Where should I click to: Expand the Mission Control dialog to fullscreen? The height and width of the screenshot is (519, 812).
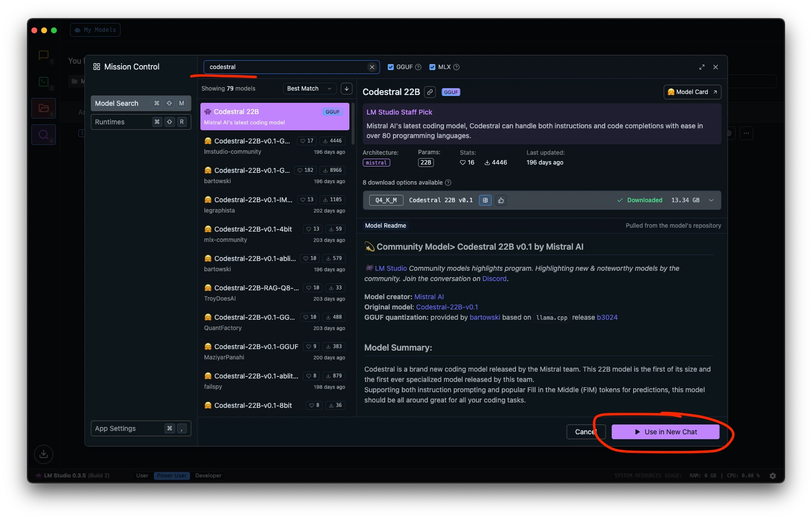click(x=702, y=67)
